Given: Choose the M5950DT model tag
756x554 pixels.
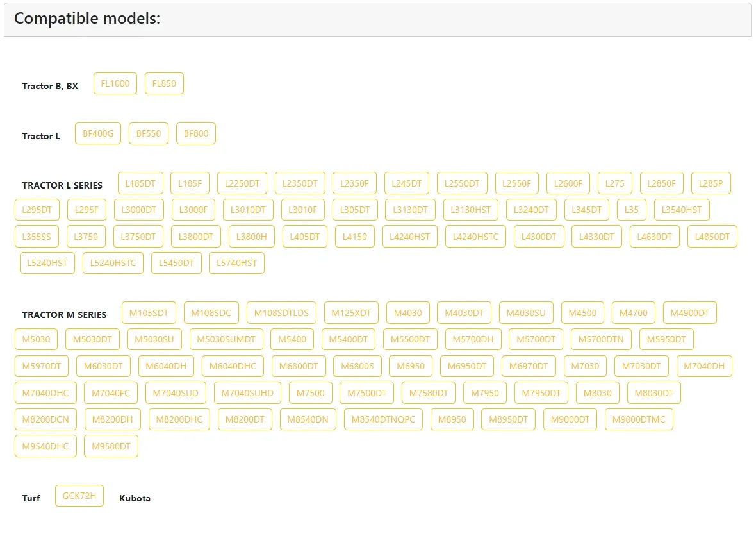Looking at the screenshot, I should [666, 339].
